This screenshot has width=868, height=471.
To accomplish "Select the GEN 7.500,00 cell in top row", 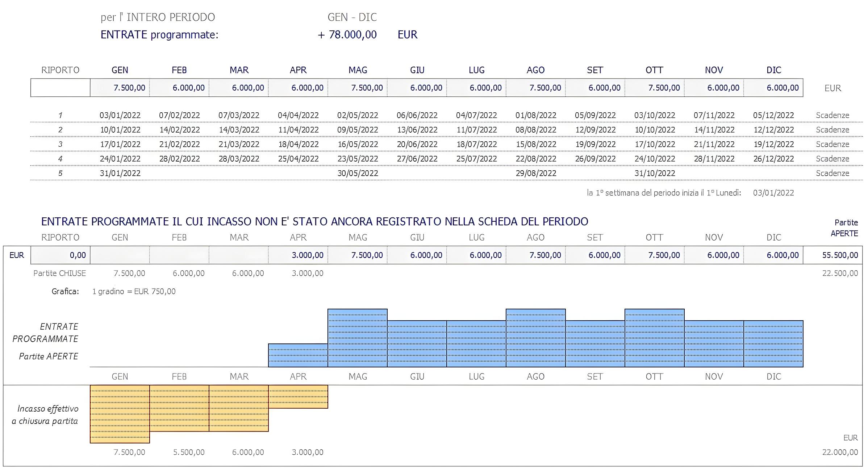I will tap(120, 88).
